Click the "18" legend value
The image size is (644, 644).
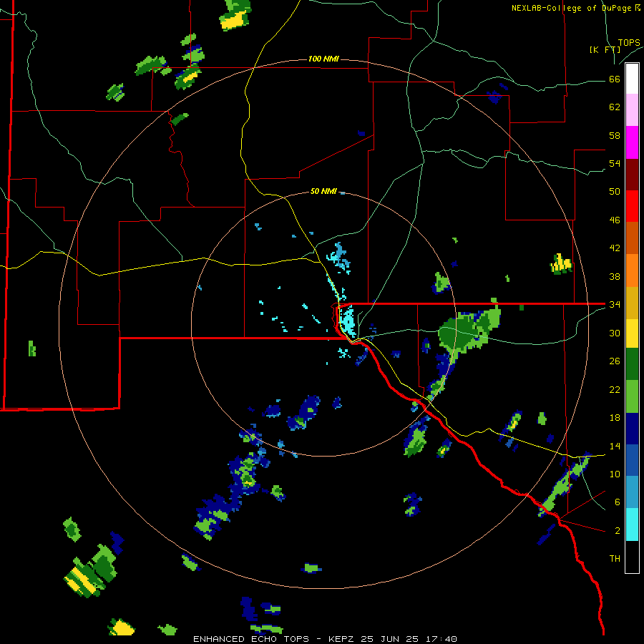pyautogui.click(x=615, y=418)
